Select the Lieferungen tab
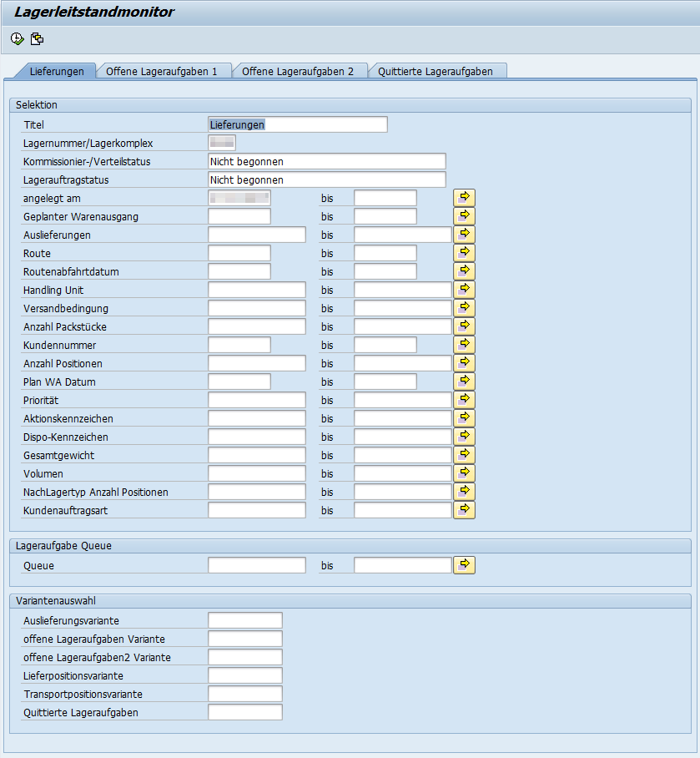The image size is (700, 758). tap(57, 72)
